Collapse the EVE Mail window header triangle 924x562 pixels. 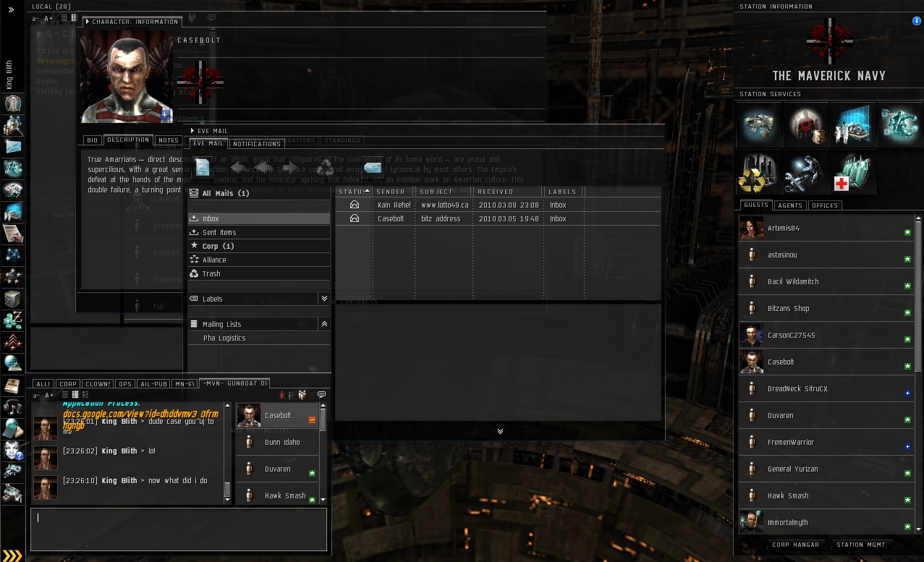[x=192, y=131]
